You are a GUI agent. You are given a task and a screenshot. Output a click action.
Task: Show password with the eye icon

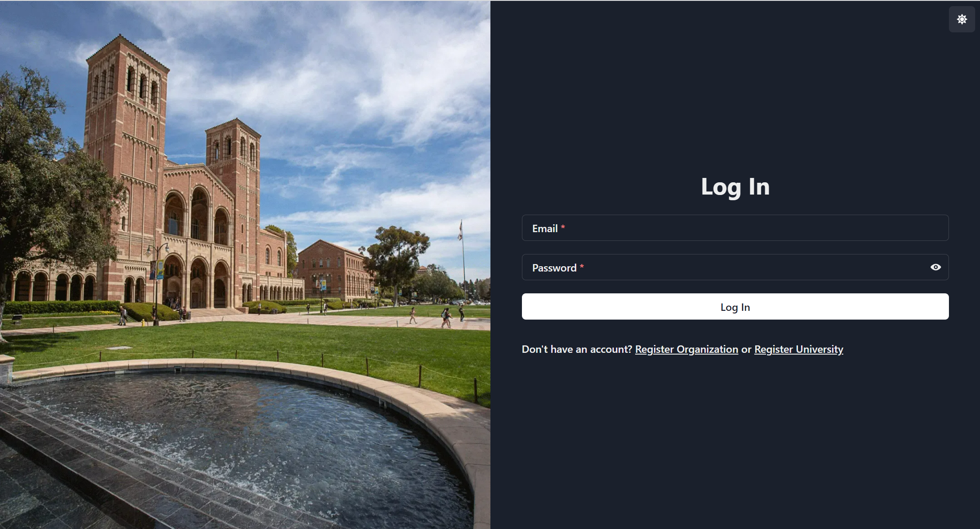pyautogui.click(x=935, y=267)
